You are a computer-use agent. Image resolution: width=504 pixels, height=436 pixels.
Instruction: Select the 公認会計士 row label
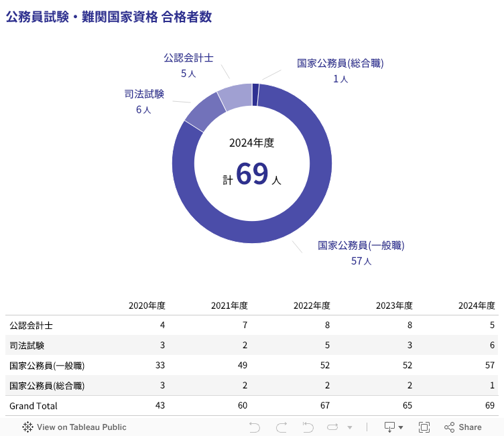[x=31, y=325]
